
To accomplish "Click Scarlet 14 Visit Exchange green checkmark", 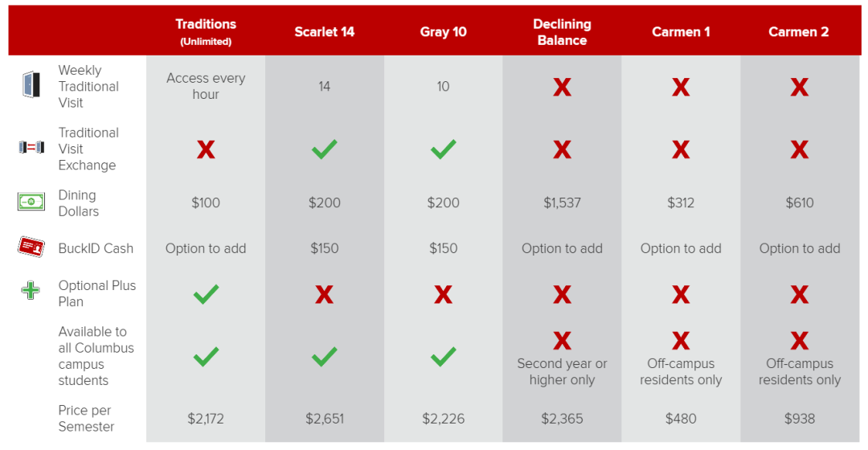I will (325, 149).
